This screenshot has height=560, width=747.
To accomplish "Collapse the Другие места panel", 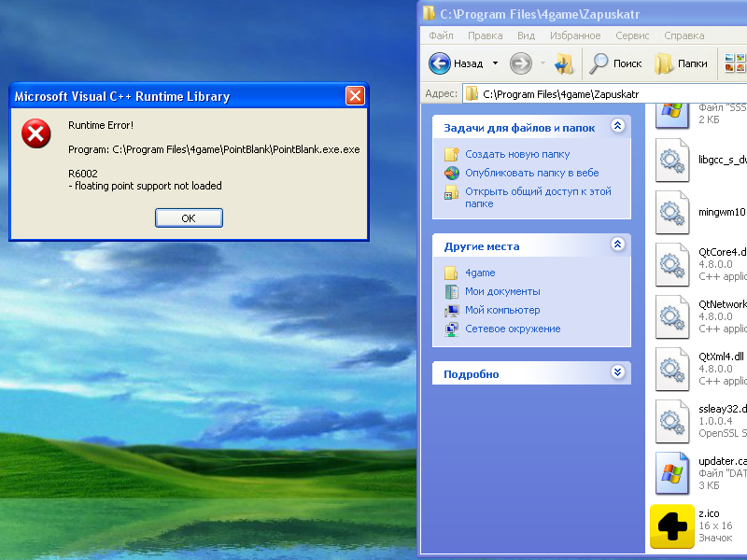I will coord(617,245).
